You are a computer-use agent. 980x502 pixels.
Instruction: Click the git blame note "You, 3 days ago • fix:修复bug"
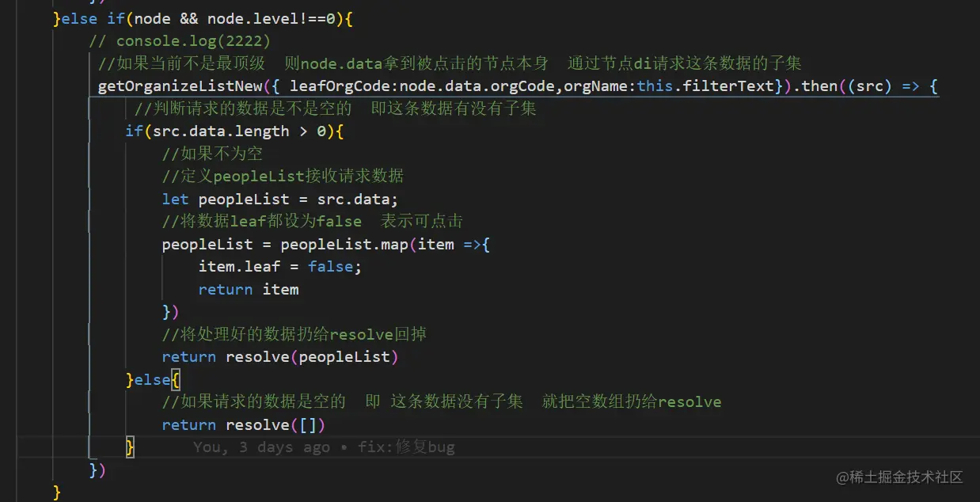tap(324, 447)
